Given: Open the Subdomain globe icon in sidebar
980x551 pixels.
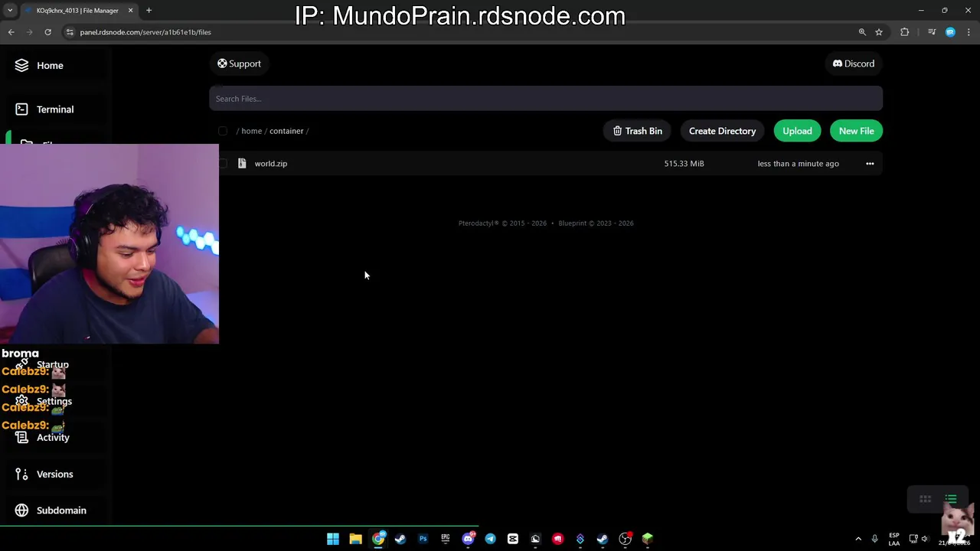Looking at the screenshot, I should (x=21, y=510).
